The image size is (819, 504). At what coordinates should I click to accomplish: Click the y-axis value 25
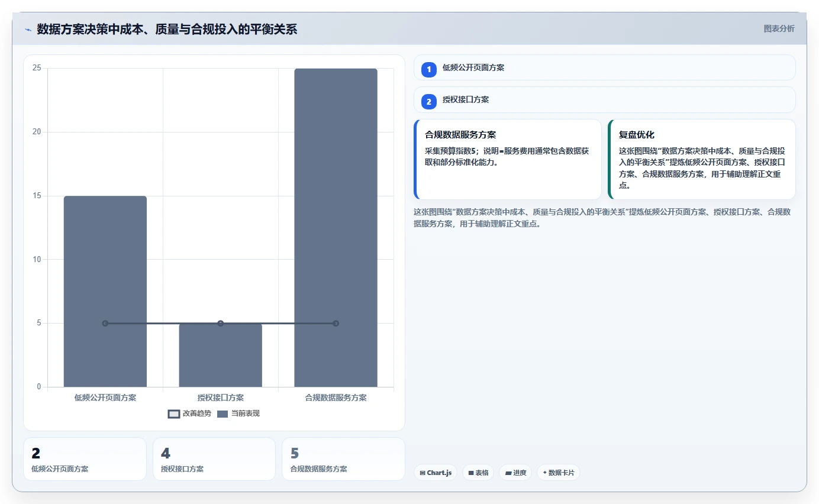coord(37,68)
